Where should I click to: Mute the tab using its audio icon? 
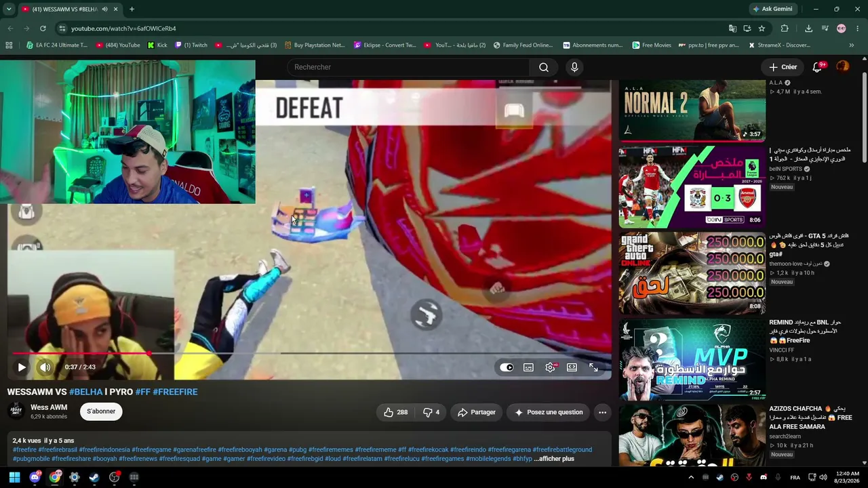tap(104, 9)
